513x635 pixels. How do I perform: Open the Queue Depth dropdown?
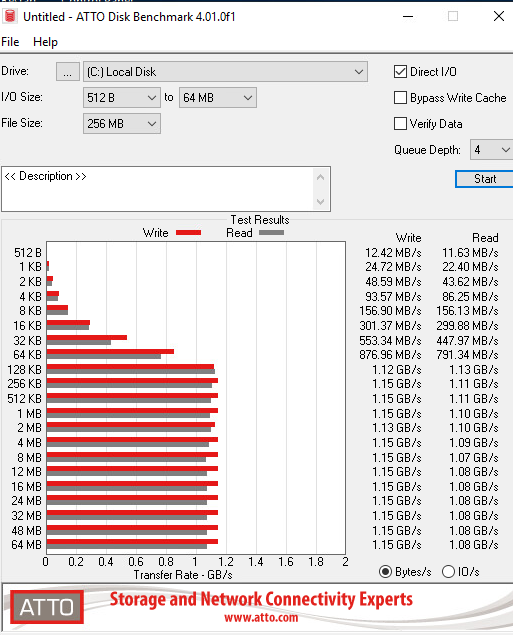[x=491, y=150]
